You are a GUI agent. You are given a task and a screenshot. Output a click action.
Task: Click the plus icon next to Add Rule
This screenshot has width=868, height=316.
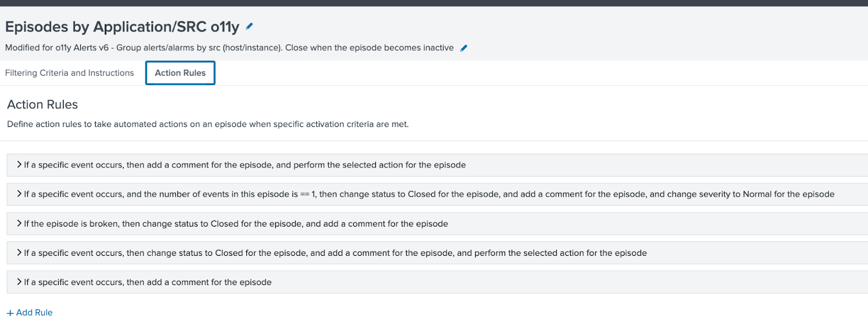click(10, 313)
